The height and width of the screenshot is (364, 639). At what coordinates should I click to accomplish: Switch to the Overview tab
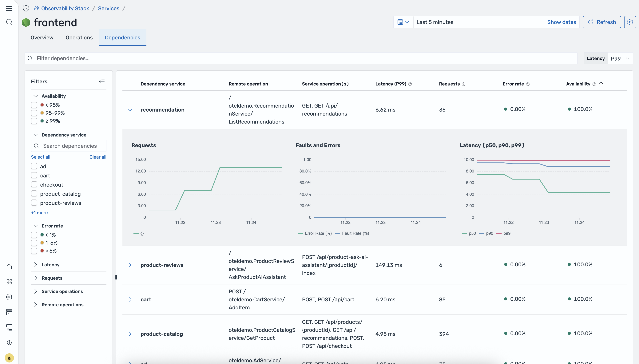tap(42, 38)
